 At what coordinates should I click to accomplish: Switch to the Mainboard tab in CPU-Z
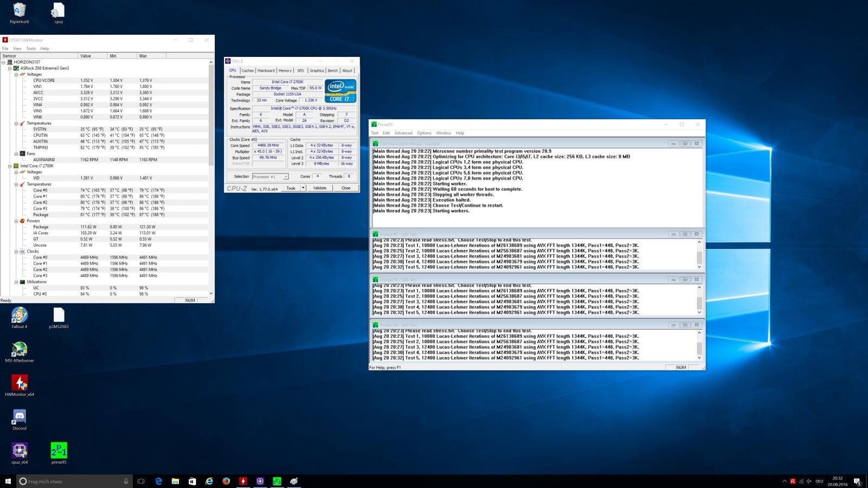(x=266, y=70)
